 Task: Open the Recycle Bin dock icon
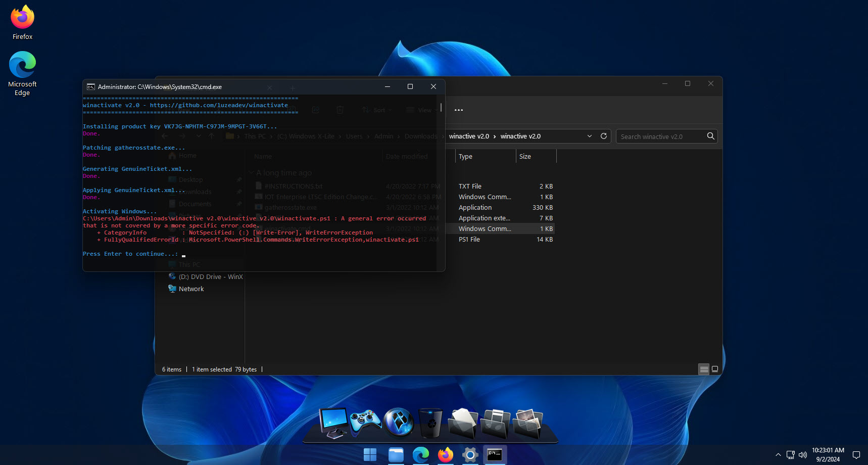tap(431, 423)
